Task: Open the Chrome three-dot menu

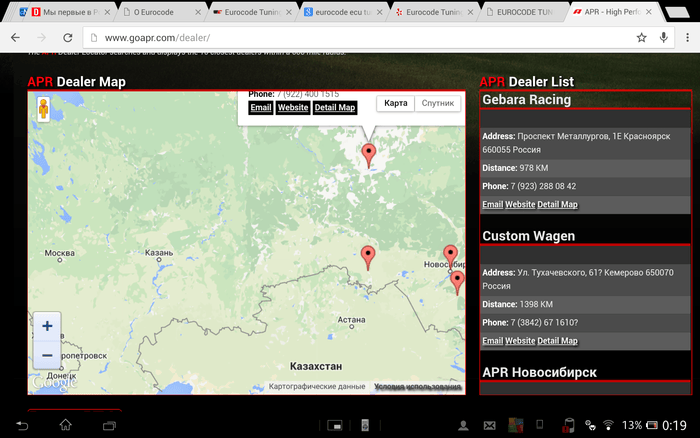Action: (688, 38)
